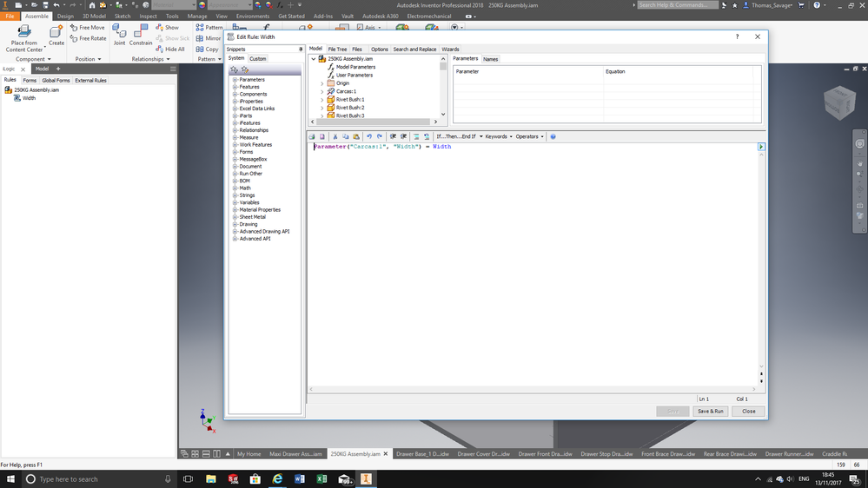The height and width of the screenshot is (488, 868).
Task: Click the Save icon in Quick Access toolbar
Action: (45, 5)
